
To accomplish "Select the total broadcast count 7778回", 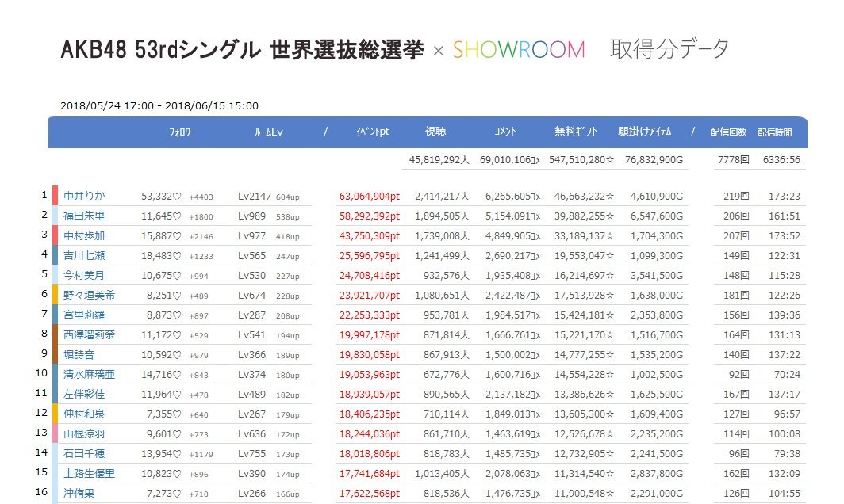I will (733, 160).
